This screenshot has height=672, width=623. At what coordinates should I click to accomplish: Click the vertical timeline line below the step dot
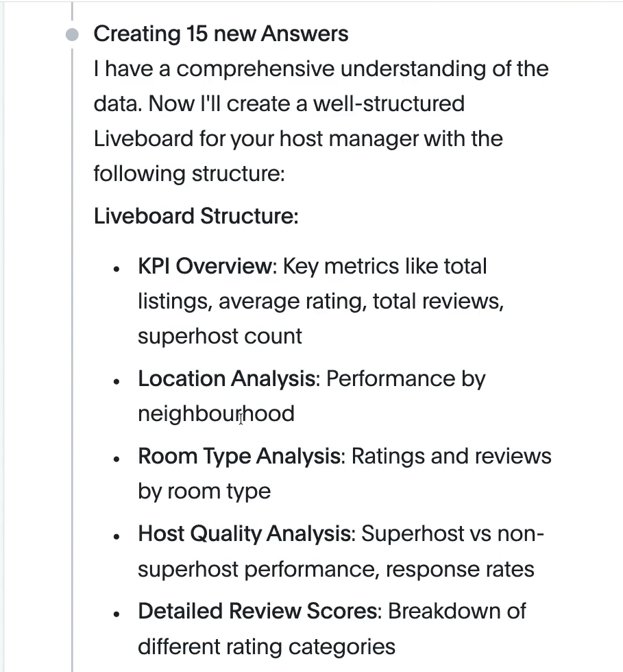(x=72, y=343)
